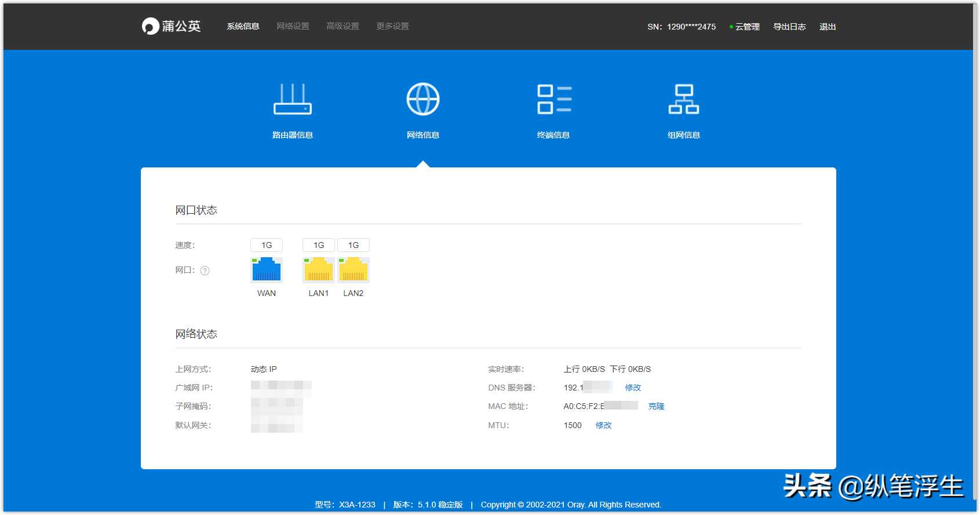This screenshot has height=515, width=980.
Task: Open the router info (路由器信息) icon
Action: 293,99
